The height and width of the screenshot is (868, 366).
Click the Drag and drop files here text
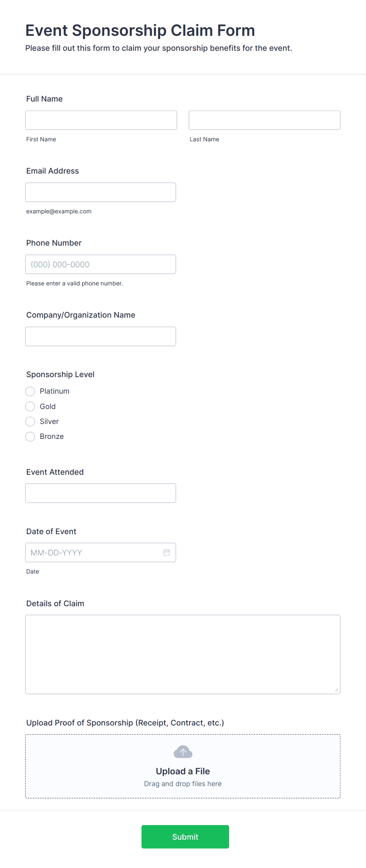[x=183, y=783]
